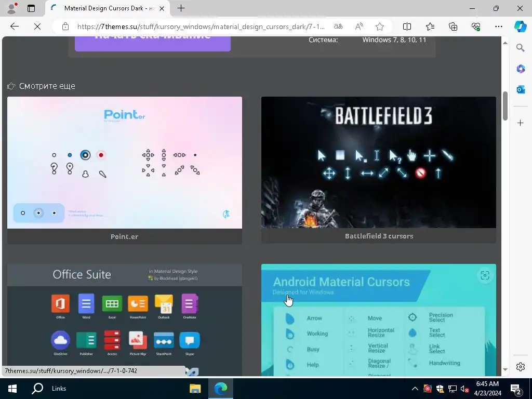The image size is (532, 399).
Task: Open sidebar settings gear
Action: click(x=521, y=367)
